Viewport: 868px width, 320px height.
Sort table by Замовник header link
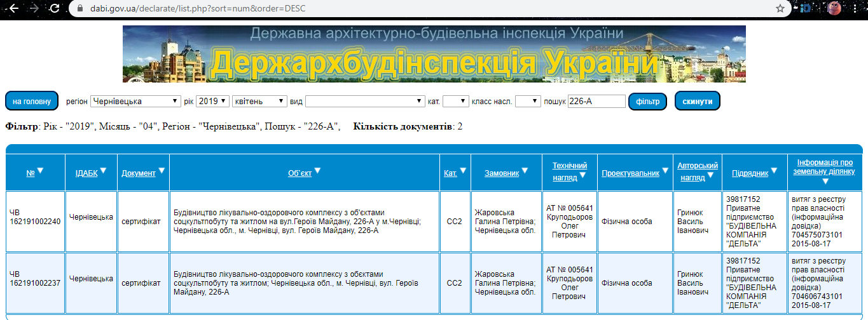tap(502, 173)
